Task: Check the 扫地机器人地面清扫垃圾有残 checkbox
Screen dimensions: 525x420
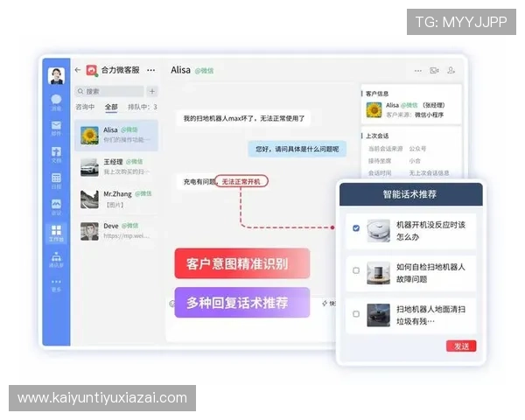Action: pyautogui.click(x=356, y=314)
